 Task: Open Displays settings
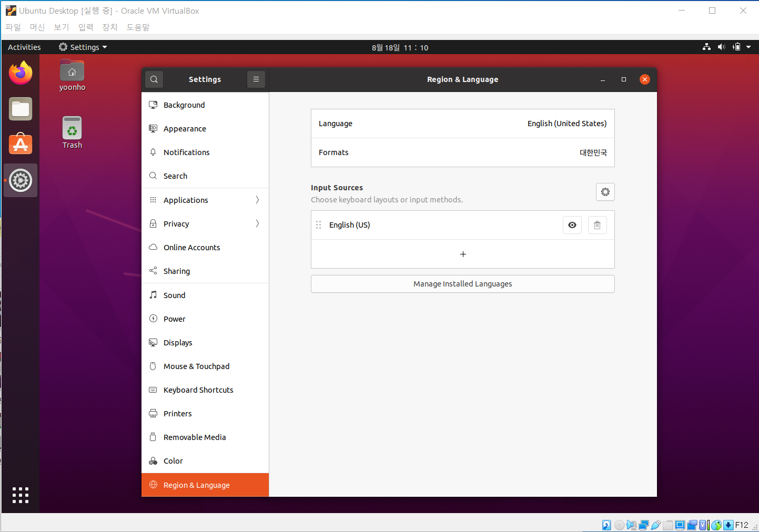pyautogui.click(x=205, y=343)
